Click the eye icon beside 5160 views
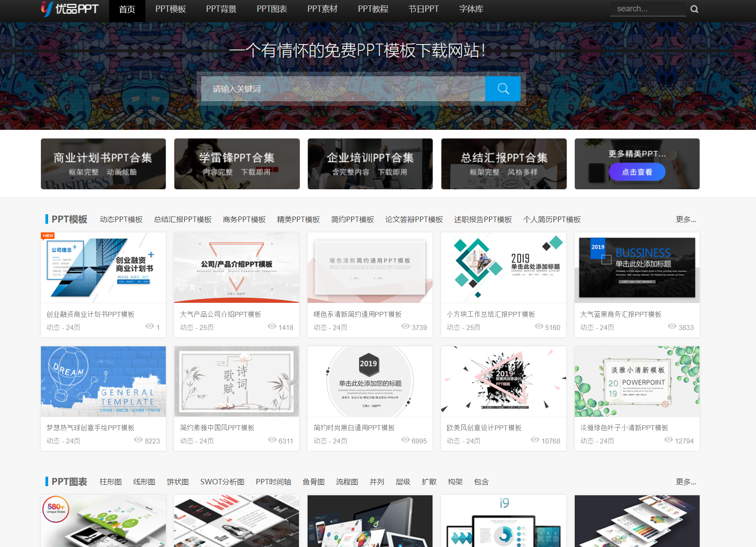The height and width of the screenshot is (547, 756). [x=539, y=326]
